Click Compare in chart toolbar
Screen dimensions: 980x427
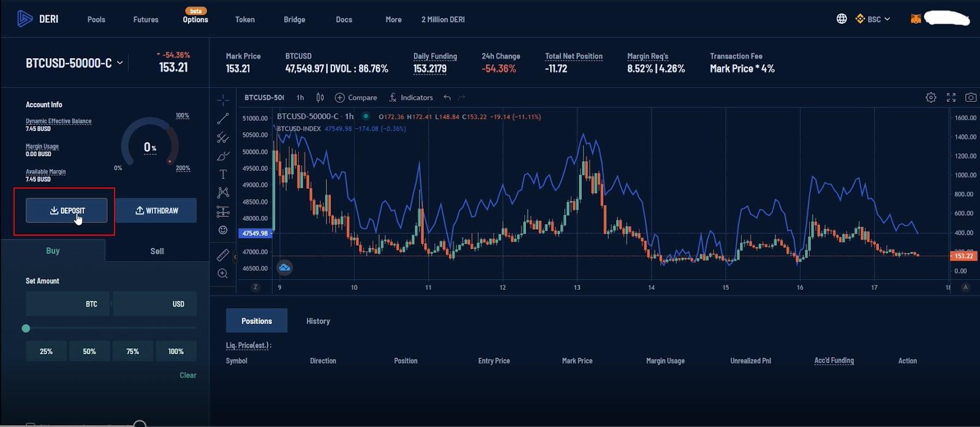(x=356, y=97)
